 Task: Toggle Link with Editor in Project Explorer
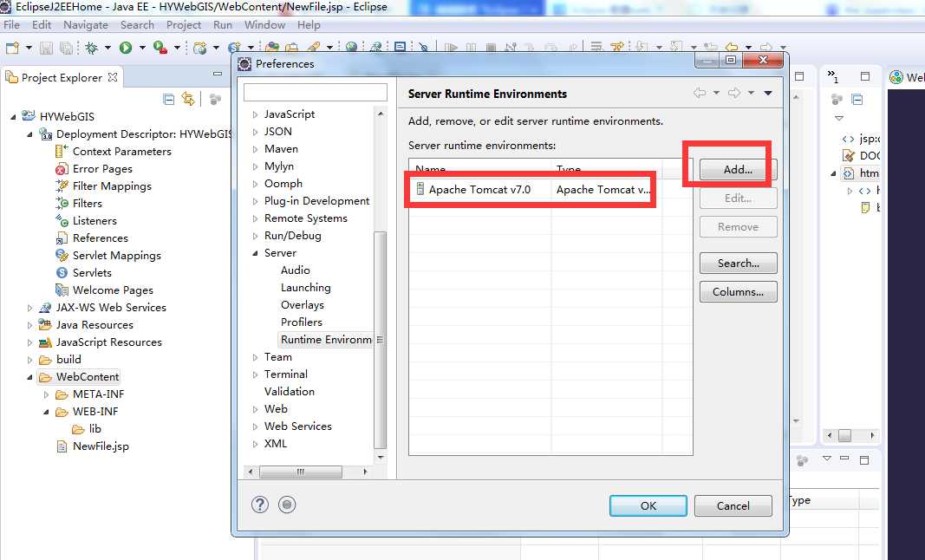[x=188, y=99]
